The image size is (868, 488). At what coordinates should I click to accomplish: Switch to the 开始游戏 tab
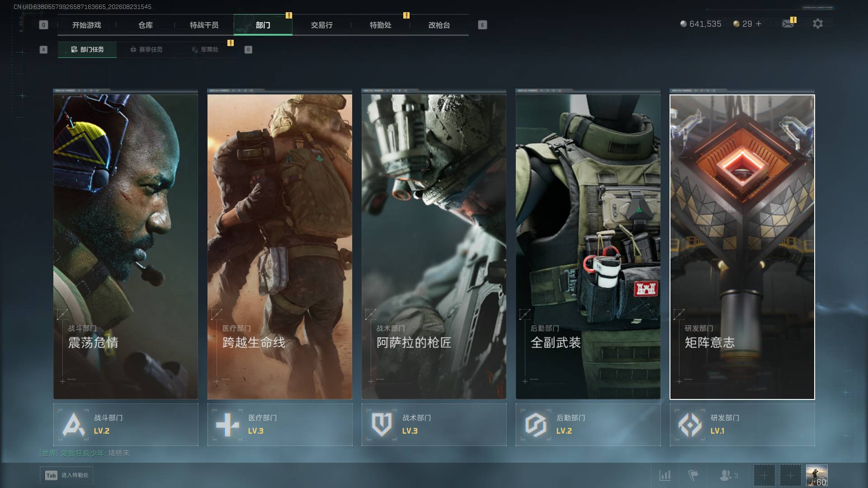click(x=87, y=25)
